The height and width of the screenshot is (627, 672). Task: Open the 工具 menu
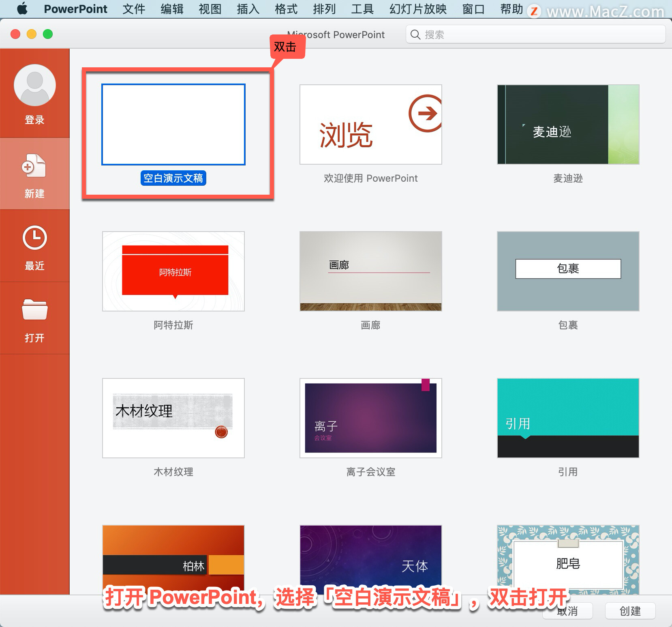pyautogui.click(x=362, y=9)
